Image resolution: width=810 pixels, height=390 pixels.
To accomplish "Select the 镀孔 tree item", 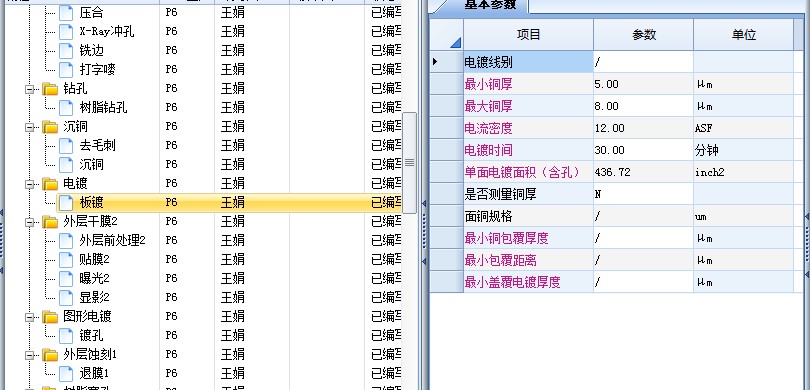I will click(x=91, y=335).
